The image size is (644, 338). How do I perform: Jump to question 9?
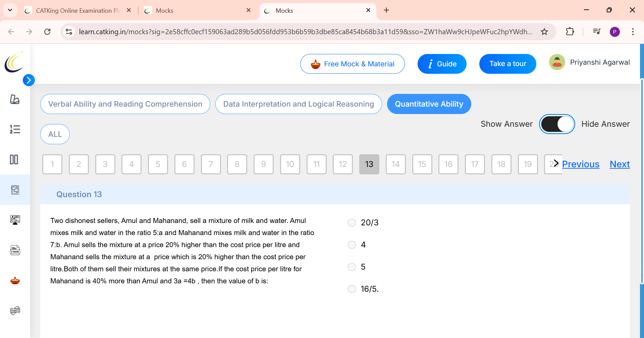[x=264, y=164]
